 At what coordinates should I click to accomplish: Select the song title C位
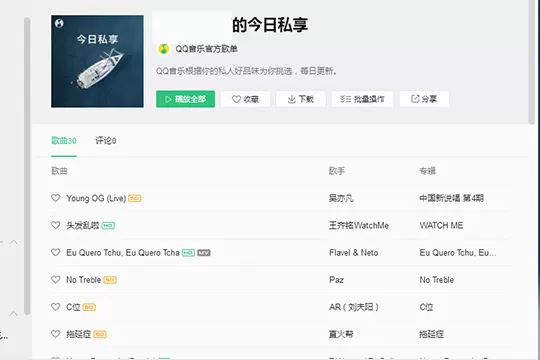[73, 307]
